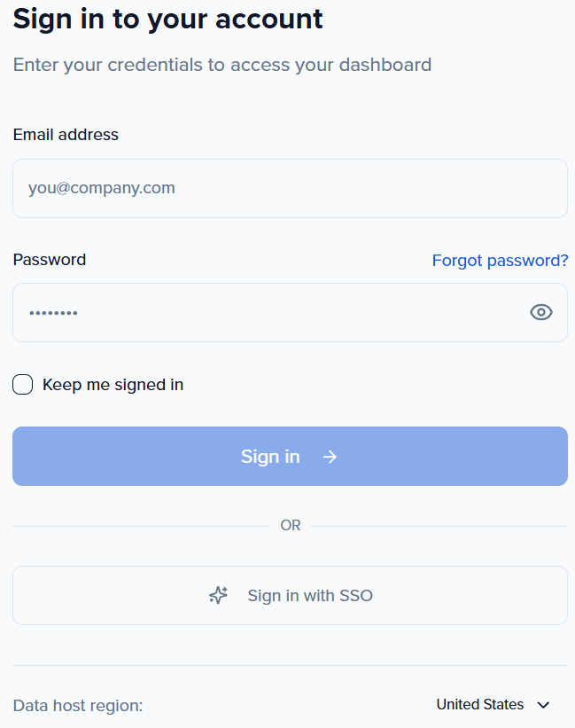Screen dimensions: 575x728
Task: Click the arrow icon on Sign in
Action: [330, 457]
